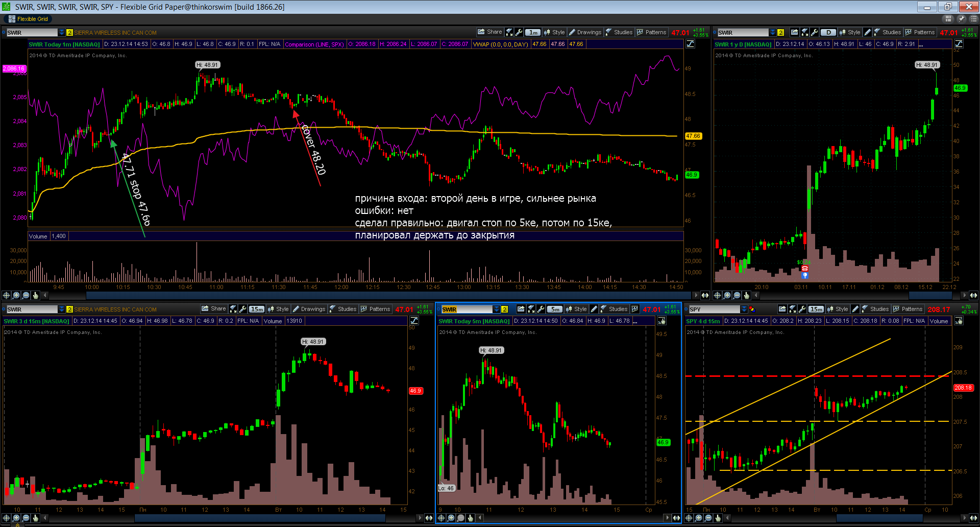The width and height of the screenshot is (980, 527).
Task: Click the dimmed zoom out icon under 5m chart
Action: (x=460, y=518)
